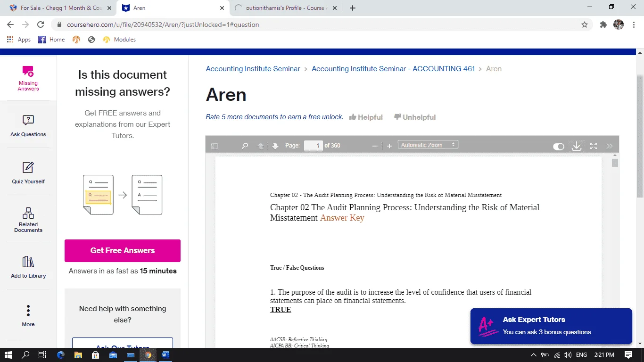Open the Ask Expert Tutors popup

point(551,326)
